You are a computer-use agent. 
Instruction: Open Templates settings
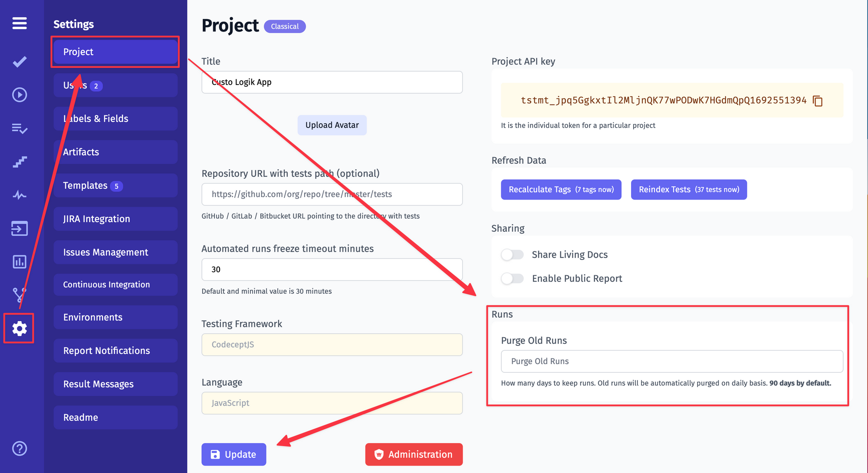[115, 185]
